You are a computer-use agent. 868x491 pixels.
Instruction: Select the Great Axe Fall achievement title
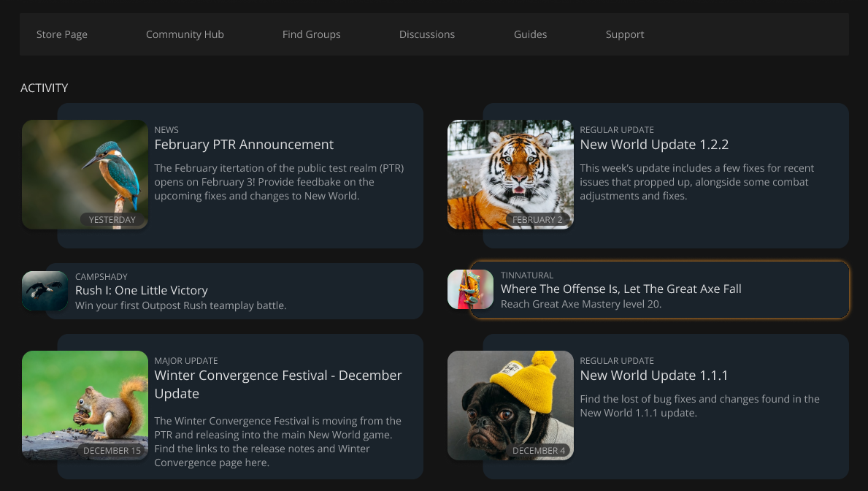(x=621, y=289)
